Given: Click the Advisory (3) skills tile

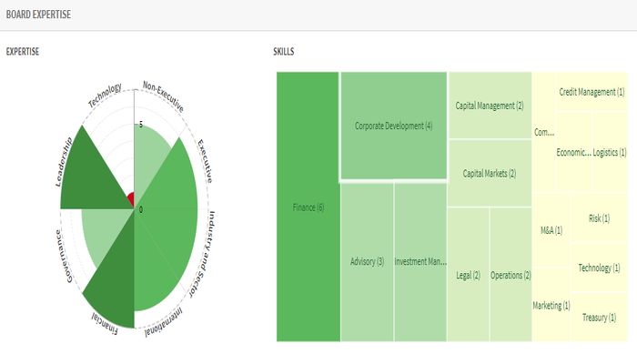Looking at the screenshot, I should click(367, 261).
